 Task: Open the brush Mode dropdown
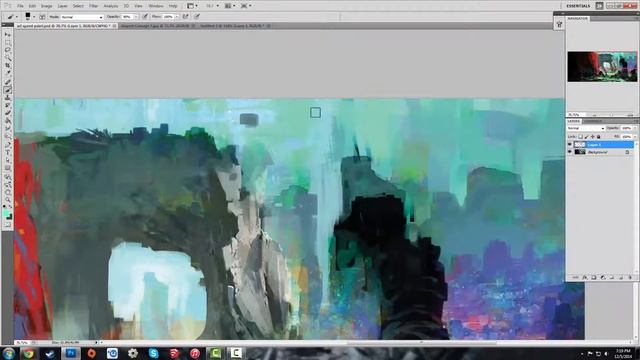(x=82, y=17)
